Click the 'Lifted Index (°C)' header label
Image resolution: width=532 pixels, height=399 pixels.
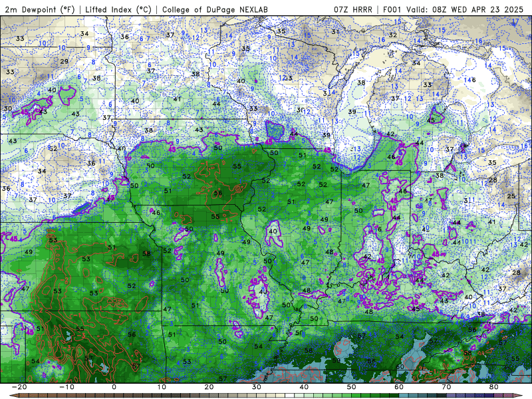[118, 9]
